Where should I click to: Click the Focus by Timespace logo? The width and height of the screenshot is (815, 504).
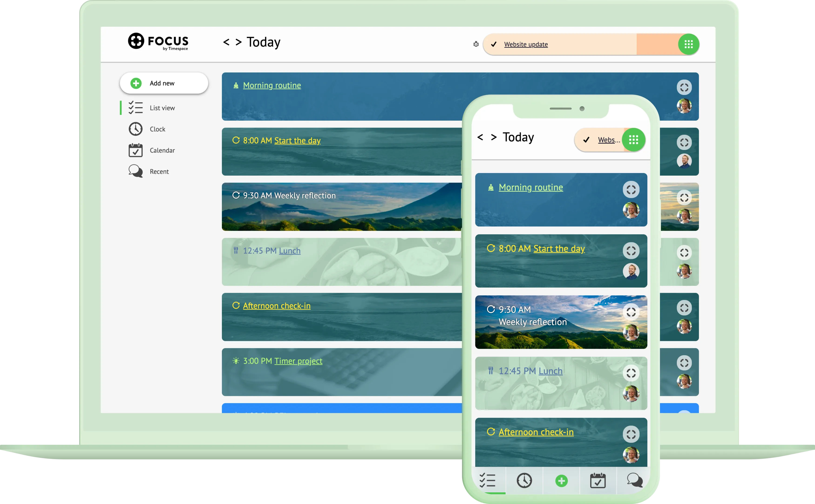pos(158,42)
